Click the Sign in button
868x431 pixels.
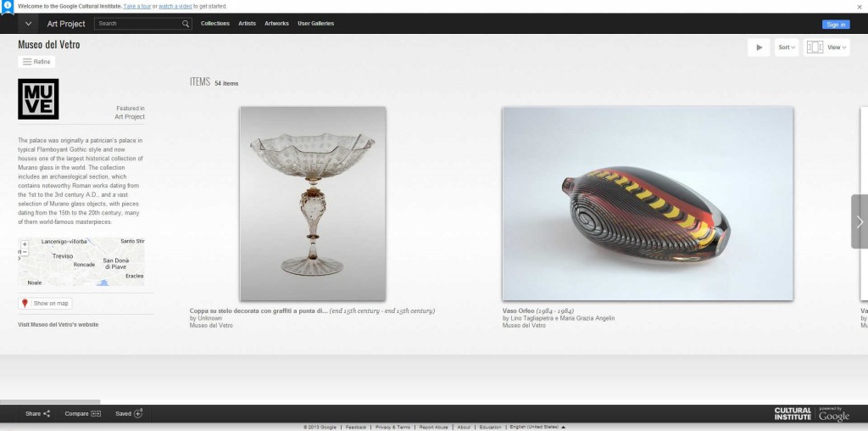point(835,25)
